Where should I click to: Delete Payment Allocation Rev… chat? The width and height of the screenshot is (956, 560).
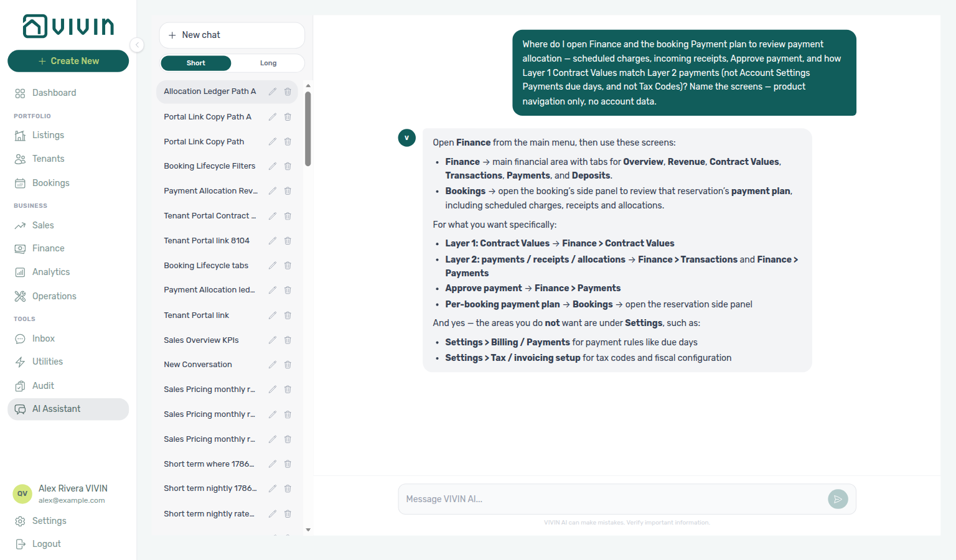click(x=288, y=191)
